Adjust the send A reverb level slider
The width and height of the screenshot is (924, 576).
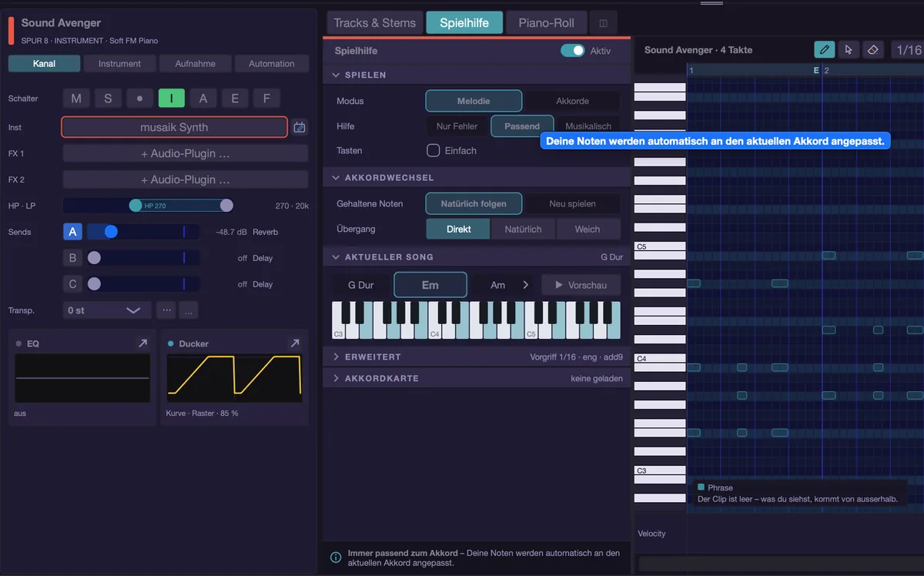click(143, 232)
